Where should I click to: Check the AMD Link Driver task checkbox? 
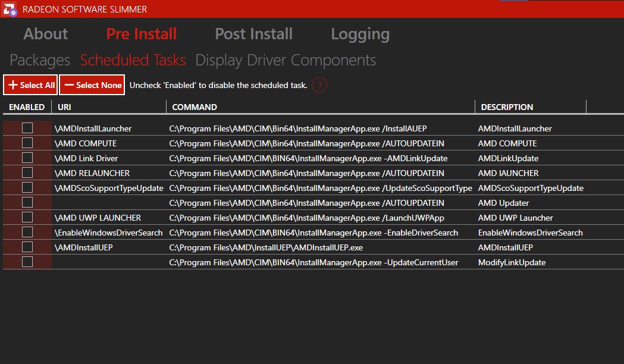(27, 158)
